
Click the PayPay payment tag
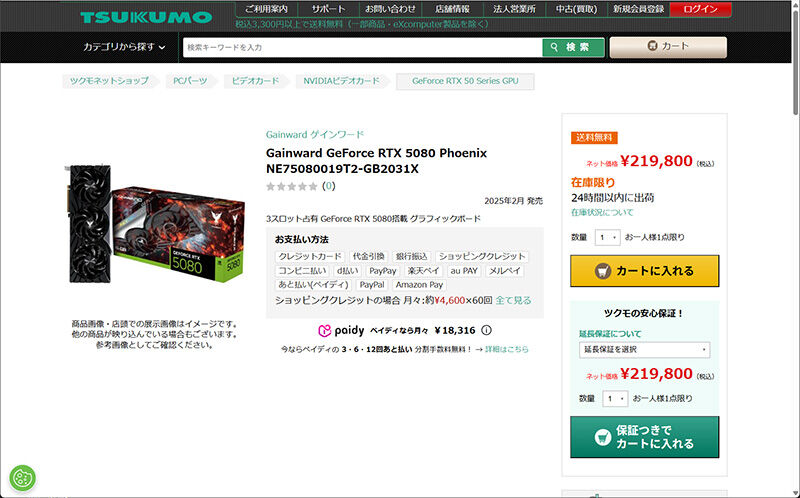383,271
